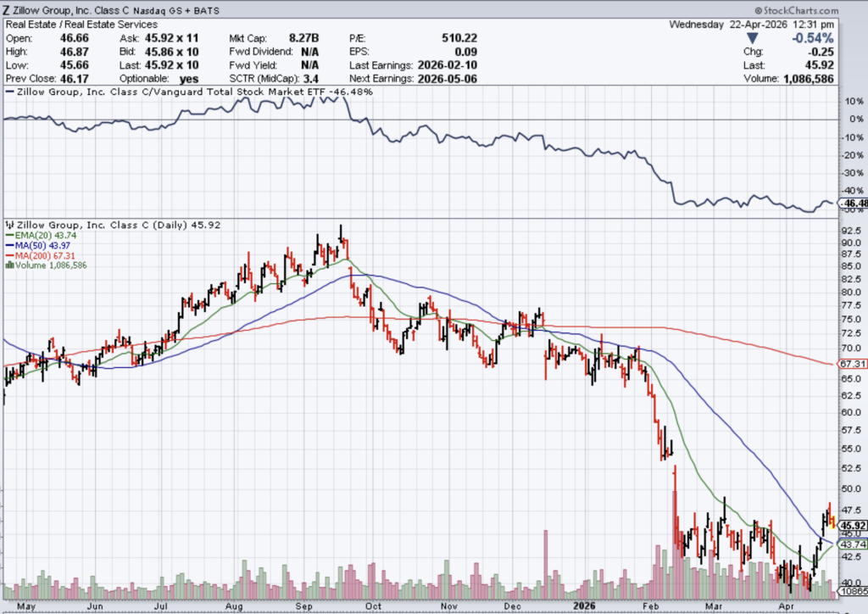Image resolution: width=868 pixels, height=614 pixels.
Task: Click the Jul label on time axis
Action: tap(160, 606)
